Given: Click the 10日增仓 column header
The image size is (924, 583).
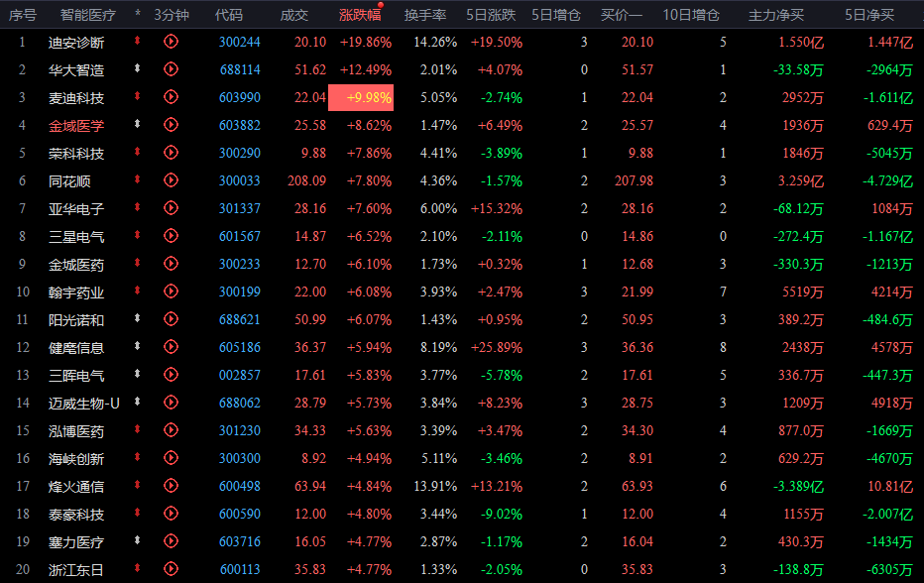Looking at the screenshot, I should pos(691,15).
